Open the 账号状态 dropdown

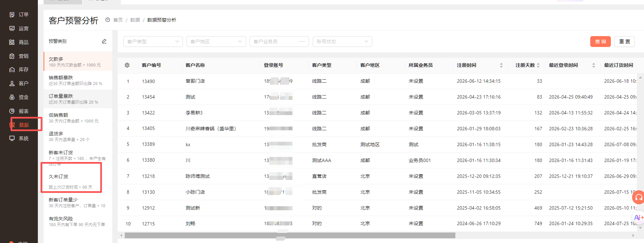(x=342, y=42)
